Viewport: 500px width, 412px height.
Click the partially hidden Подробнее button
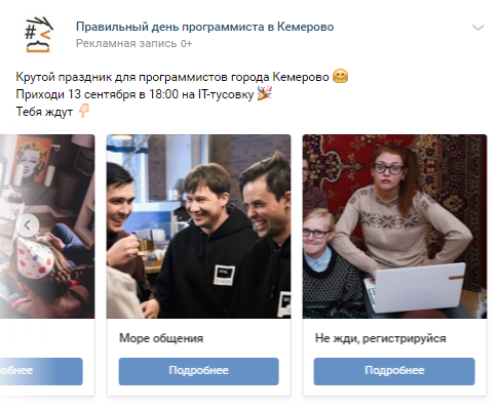(x=41, y=371)
